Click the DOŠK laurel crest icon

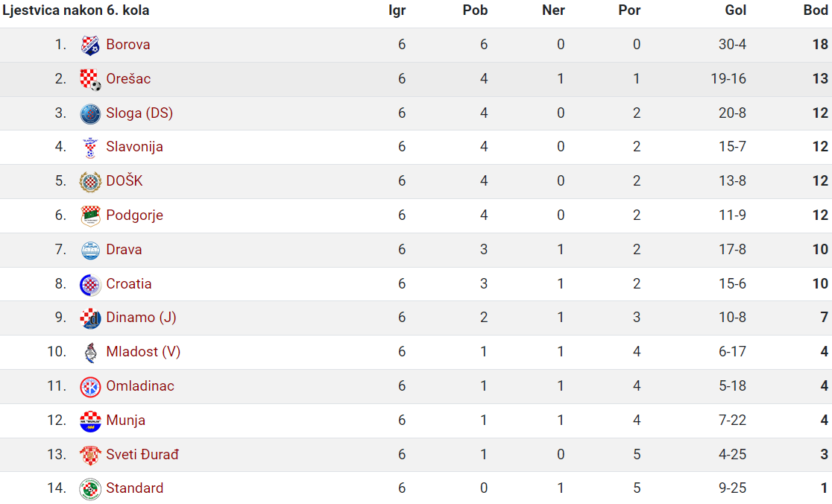[x=90, y=182]
